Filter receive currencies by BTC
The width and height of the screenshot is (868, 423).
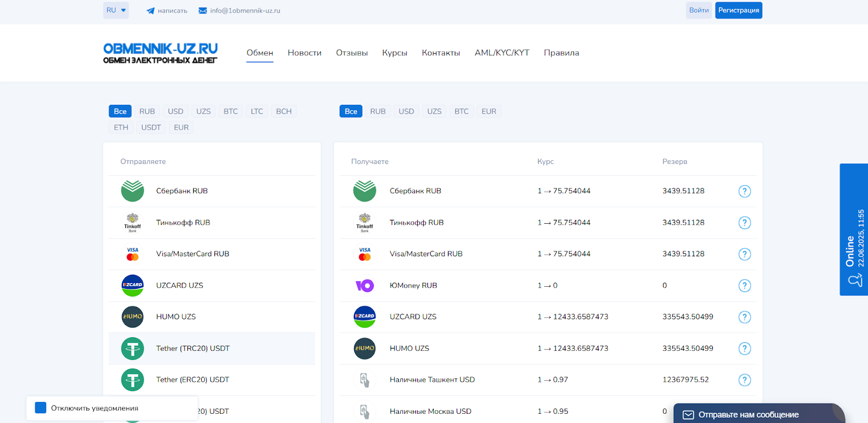click(462, 111)
